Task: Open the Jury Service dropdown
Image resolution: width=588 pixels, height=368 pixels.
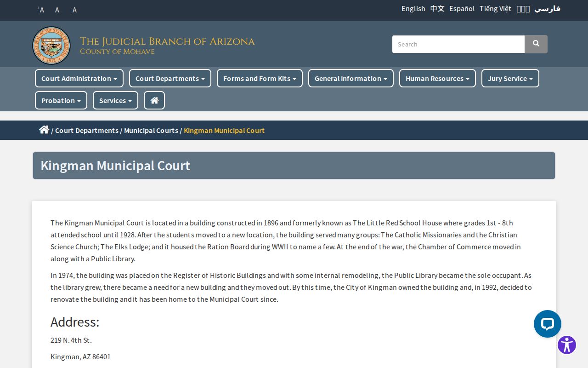Action: [510, 78]
